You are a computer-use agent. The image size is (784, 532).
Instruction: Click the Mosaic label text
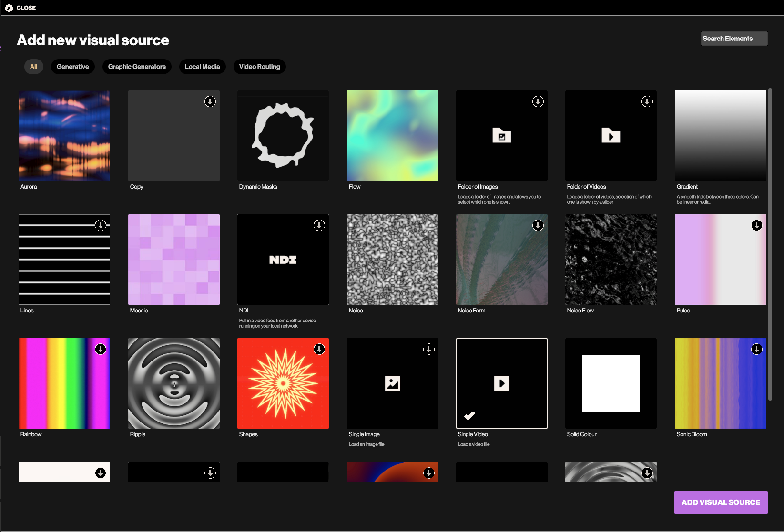(139, 311)
